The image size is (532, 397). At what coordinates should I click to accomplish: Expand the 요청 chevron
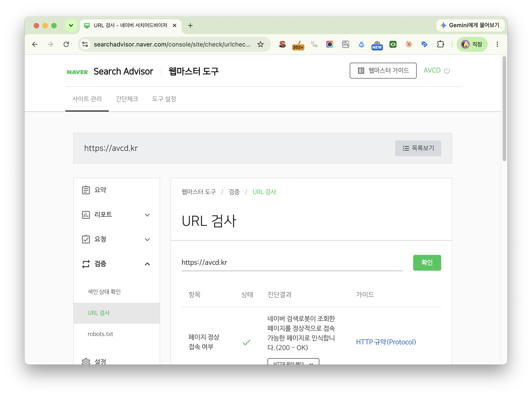147,239
